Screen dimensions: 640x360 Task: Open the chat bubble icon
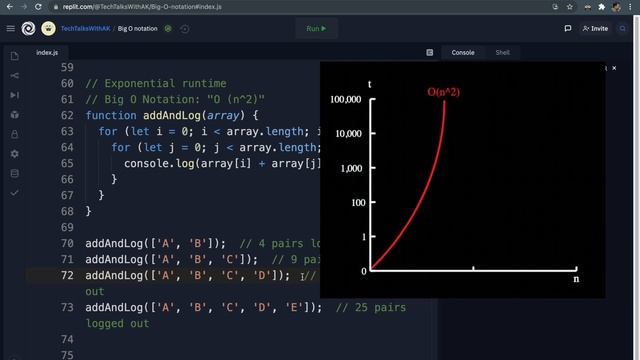568,29
